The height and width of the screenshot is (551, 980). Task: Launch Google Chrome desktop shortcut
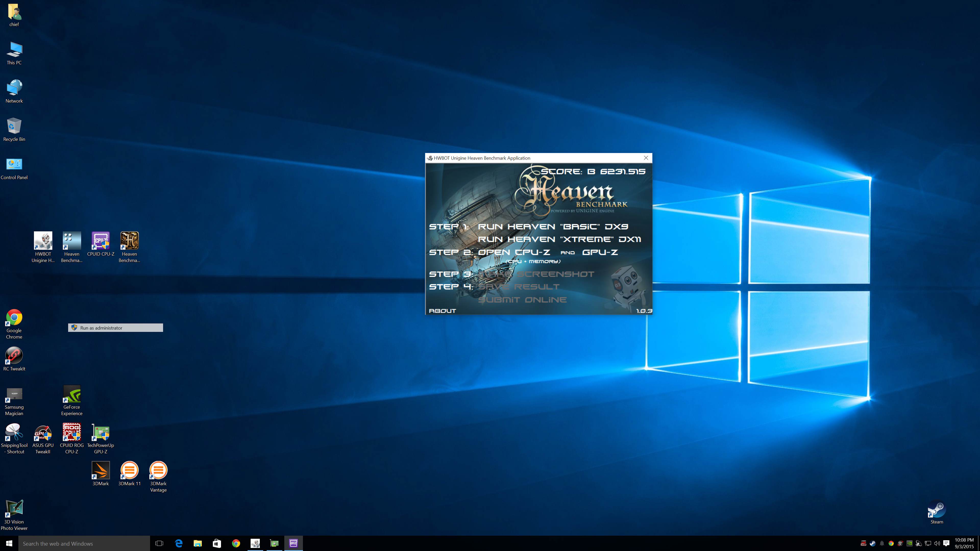click(14, 324)
